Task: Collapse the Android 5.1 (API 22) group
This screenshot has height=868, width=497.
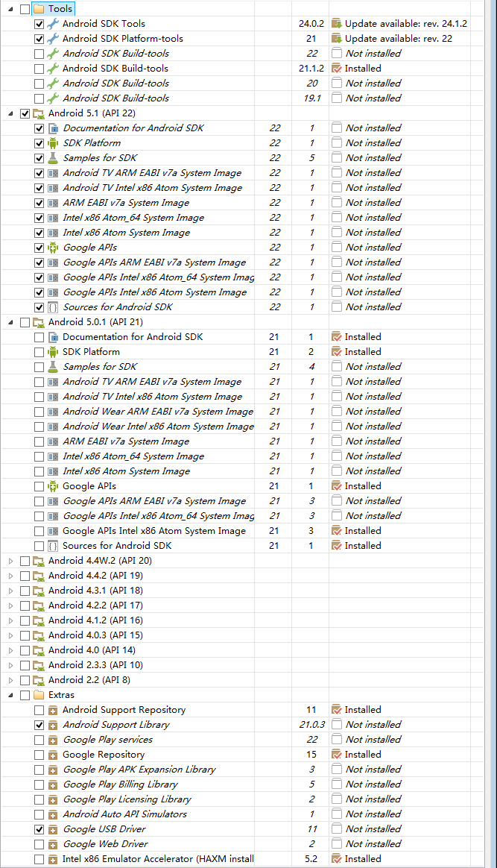Action: pyautogui.click(x=10, y=113)
